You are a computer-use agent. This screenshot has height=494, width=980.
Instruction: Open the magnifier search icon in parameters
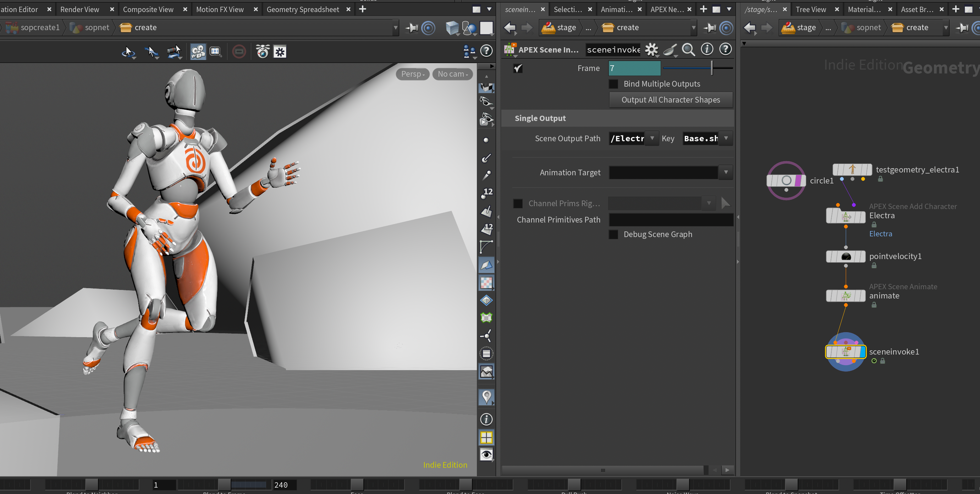pyautogui.click(x=688, y=49)
